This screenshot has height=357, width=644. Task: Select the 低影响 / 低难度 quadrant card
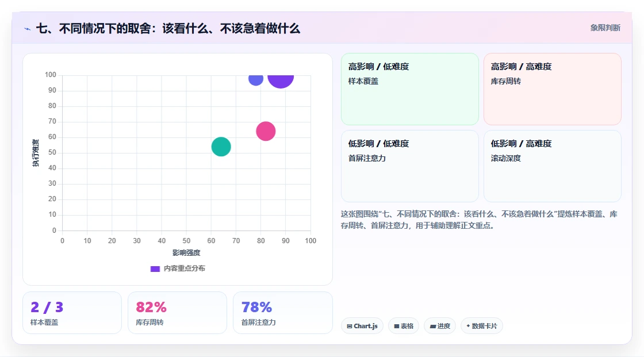click(x=409, y=166)
